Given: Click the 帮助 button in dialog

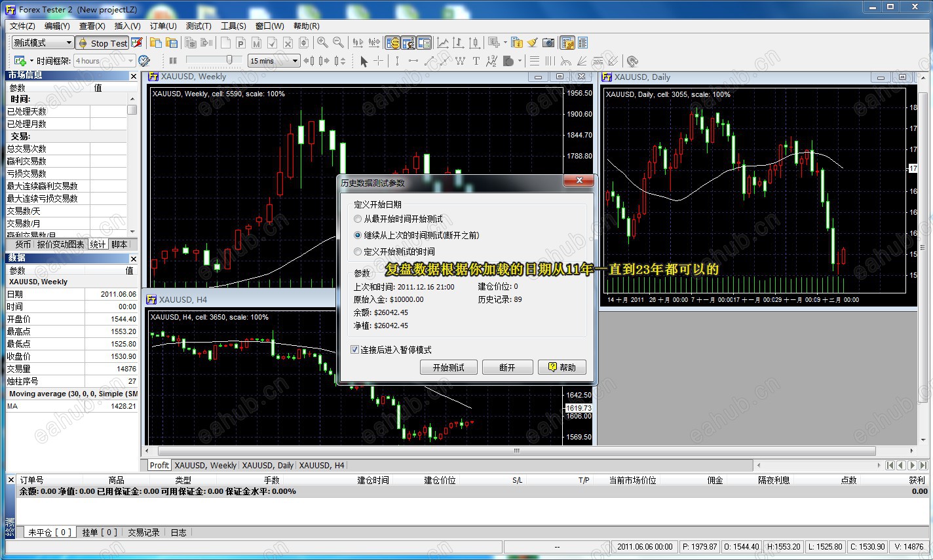Looking at the screenshot, I should (x=562, y=367).
